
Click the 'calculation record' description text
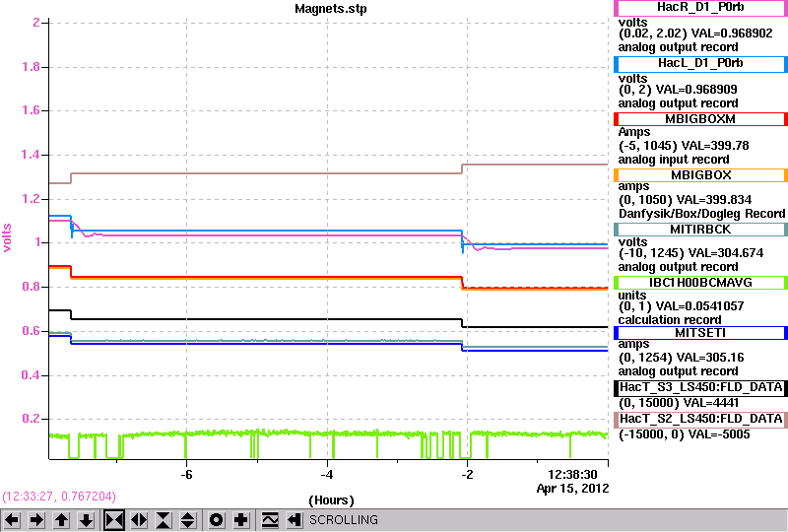pyautogui.click(x=670, y=320)
